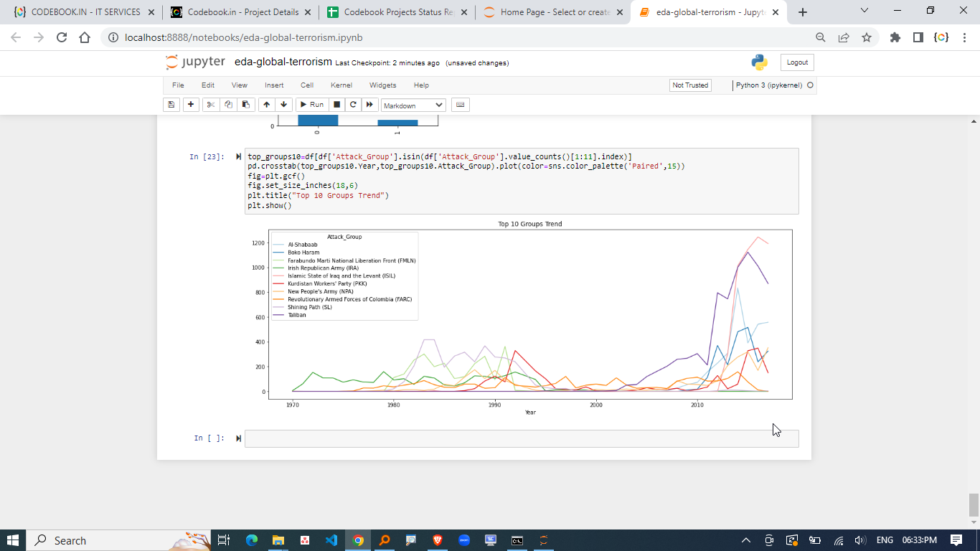Restart kernel and run all cells icon
Screen dimensions: 980x551
click(x=370, y=105)
